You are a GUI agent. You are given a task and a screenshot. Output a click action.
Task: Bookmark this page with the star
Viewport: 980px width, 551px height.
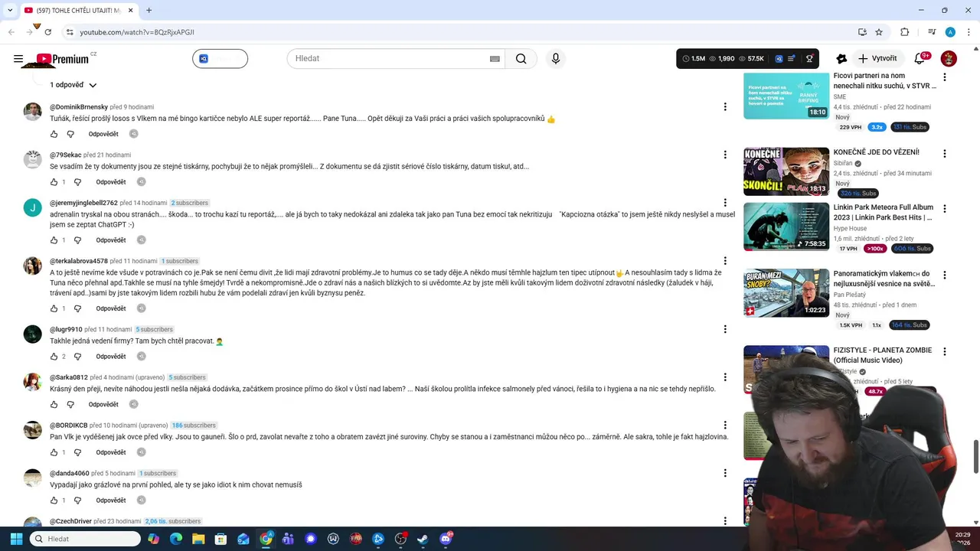879,32
